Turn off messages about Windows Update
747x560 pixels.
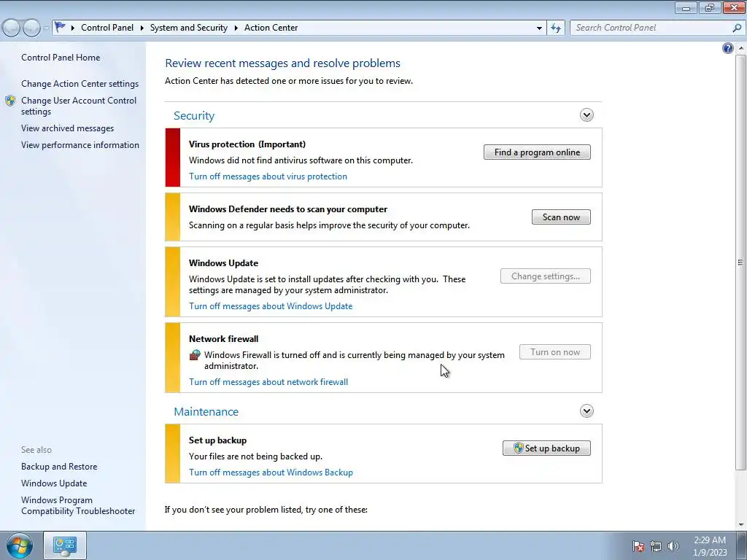click(271, 306)
